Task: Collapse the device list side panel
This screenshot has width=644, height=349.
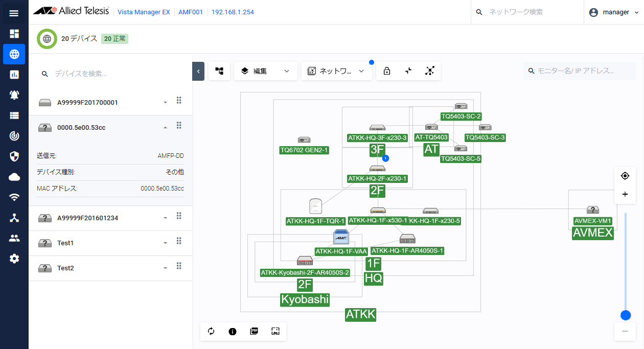Action: 198,71
